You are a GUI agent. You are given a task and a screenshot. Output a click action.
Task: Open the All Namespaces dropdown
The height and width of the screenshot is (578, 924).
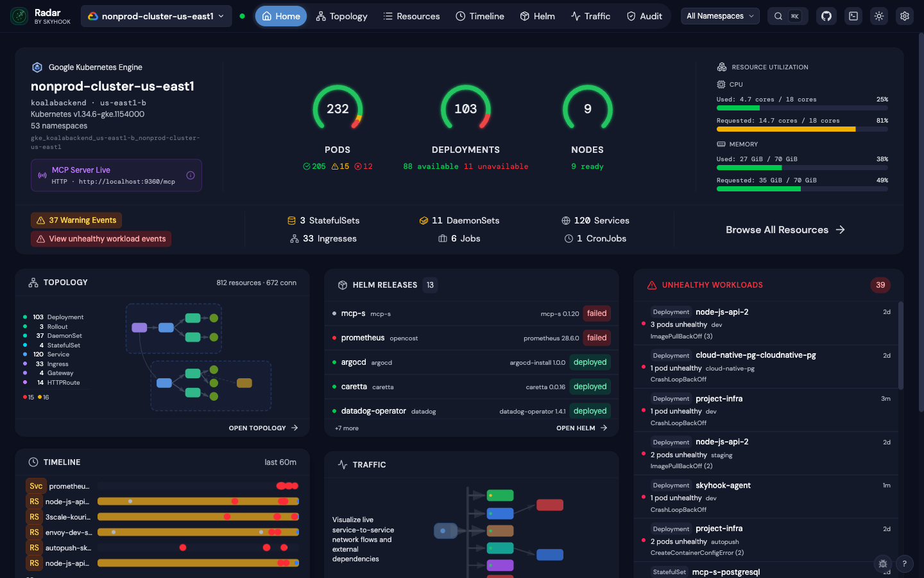coord(720,16)
